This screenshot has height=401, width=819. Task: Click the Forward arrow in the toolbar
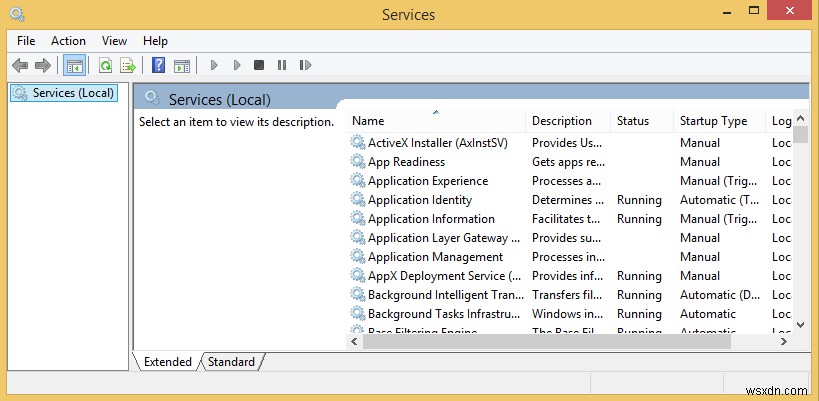[x=42, y=66]
